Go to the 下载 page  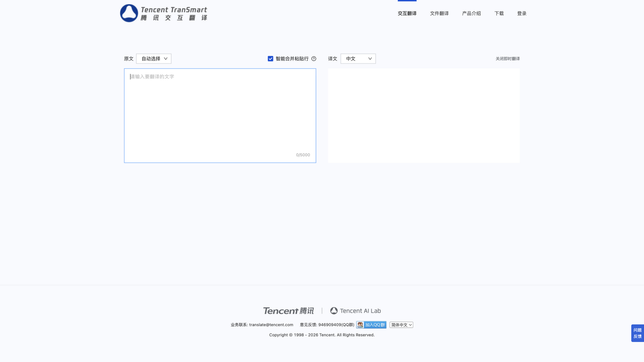tap(499, 13)
